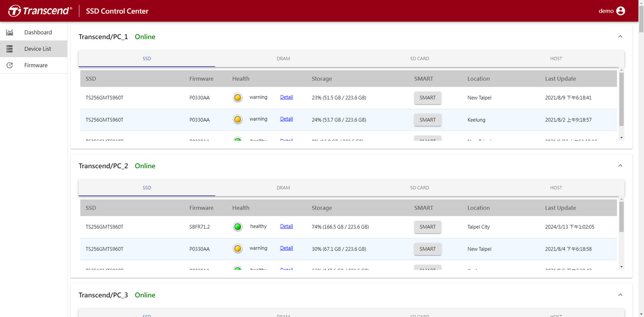Viewport: 644px width, 317px height.
Task: Open Detail link for Taipei City row
Action: pos(286,226)
